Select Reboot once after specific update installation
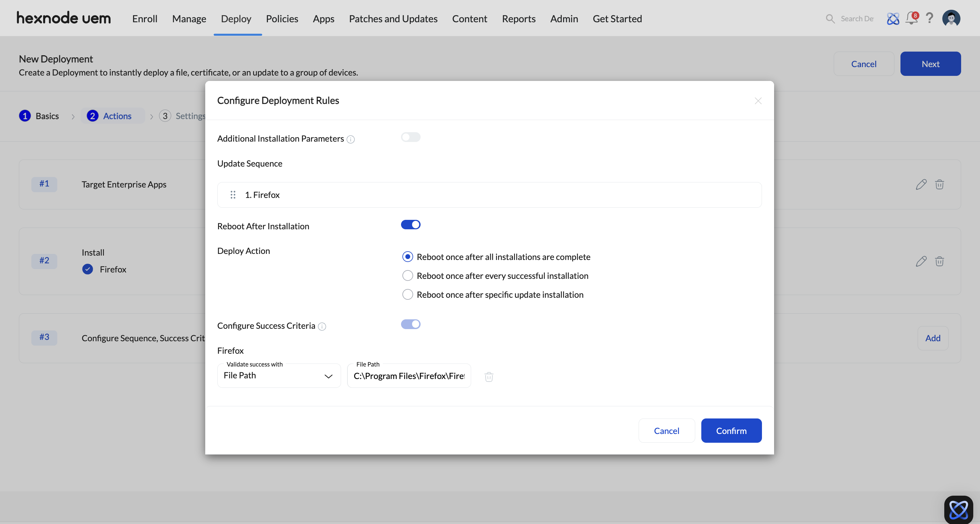The image size is (980, 524). (x=407, y=294)
